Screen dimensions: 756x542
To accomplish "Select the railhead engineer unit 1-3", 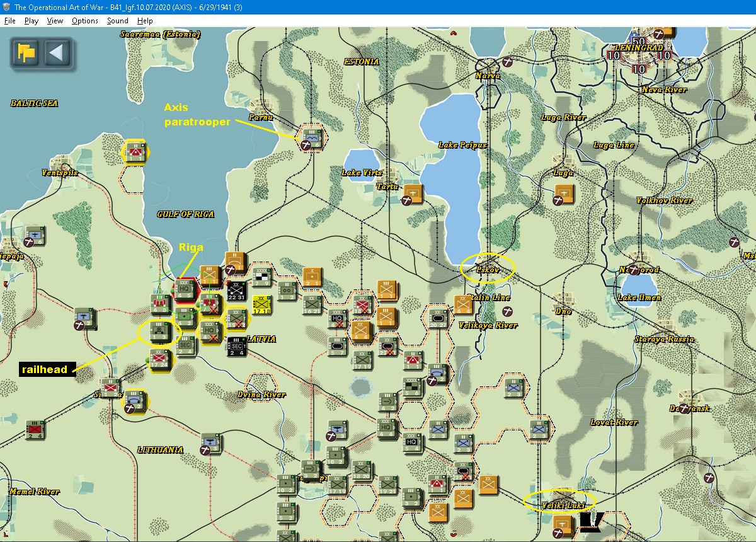I will (159, 331).
